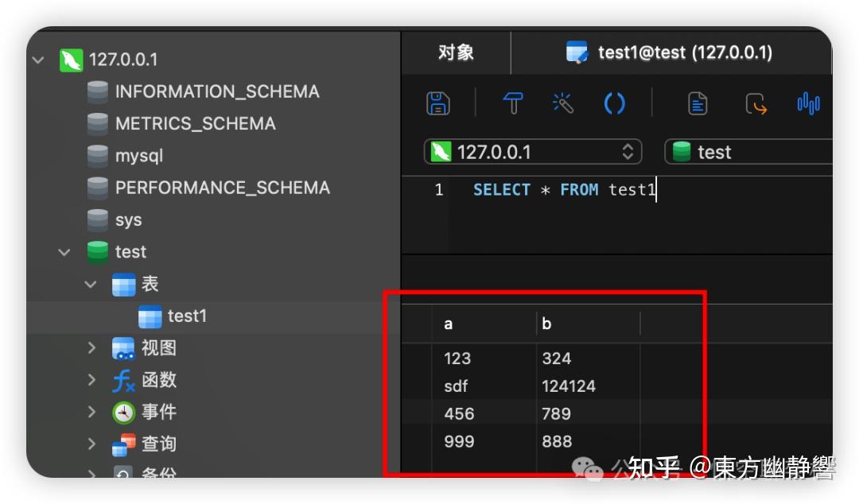This screenshot has height=504, width=859.
Task: Click the blue chart icon in toolbar
Action: pyautogui.click(x=808, y=103)
